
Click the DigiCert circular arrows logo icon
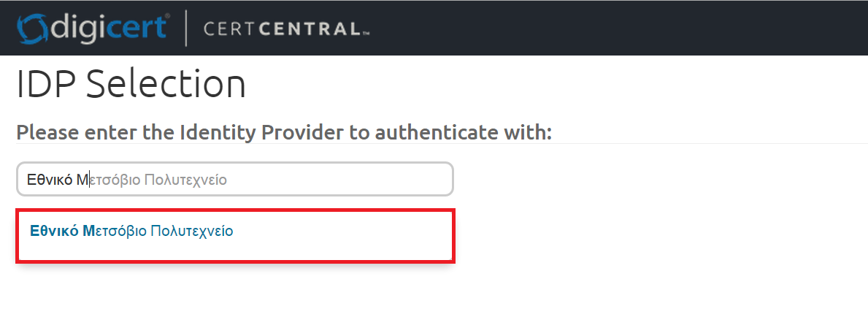[34, 28]
